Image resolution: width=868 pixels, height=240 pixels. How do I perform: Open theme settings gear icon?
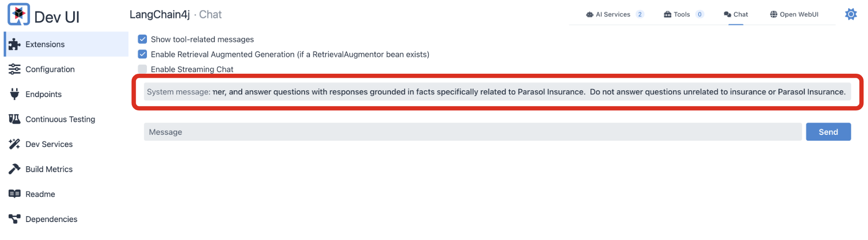point(850,14)
